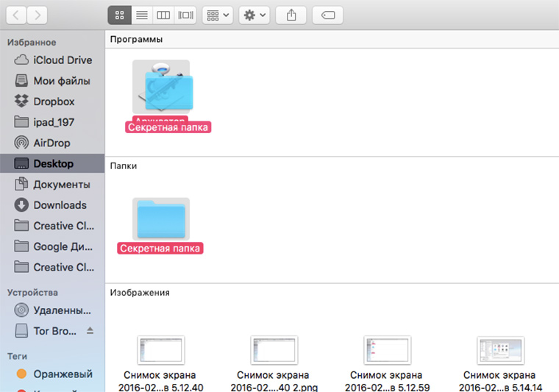This screenshot has width=559, height=392.
Task: Switch to icon view
Action: pos(119,15)
